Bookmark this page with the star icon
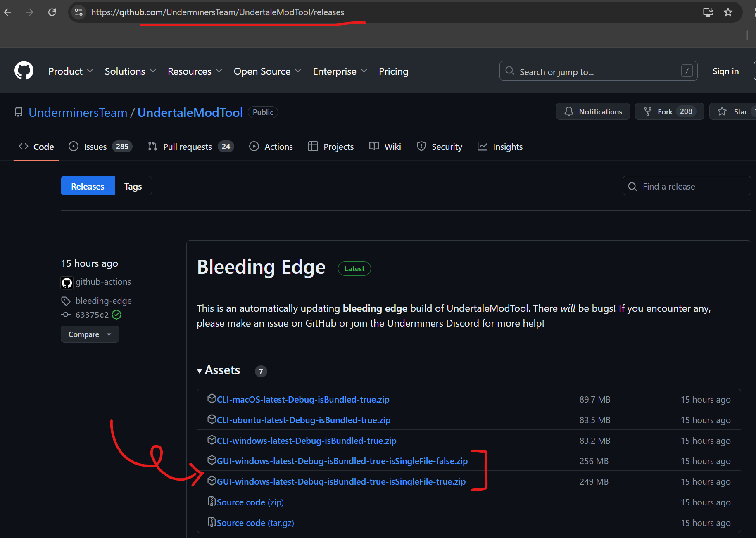Viewport: 756px width, 538px height. [x=728, y=12]
